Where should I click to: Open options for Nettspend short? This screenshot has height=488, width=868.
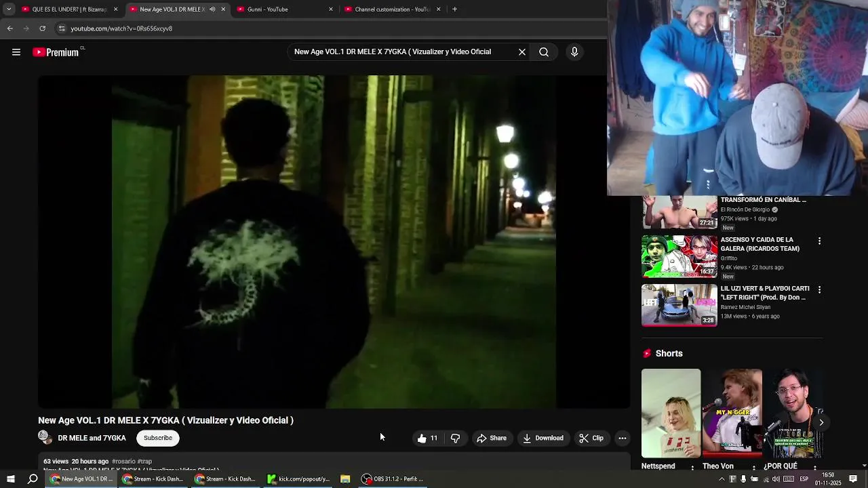tap(692, 467)
